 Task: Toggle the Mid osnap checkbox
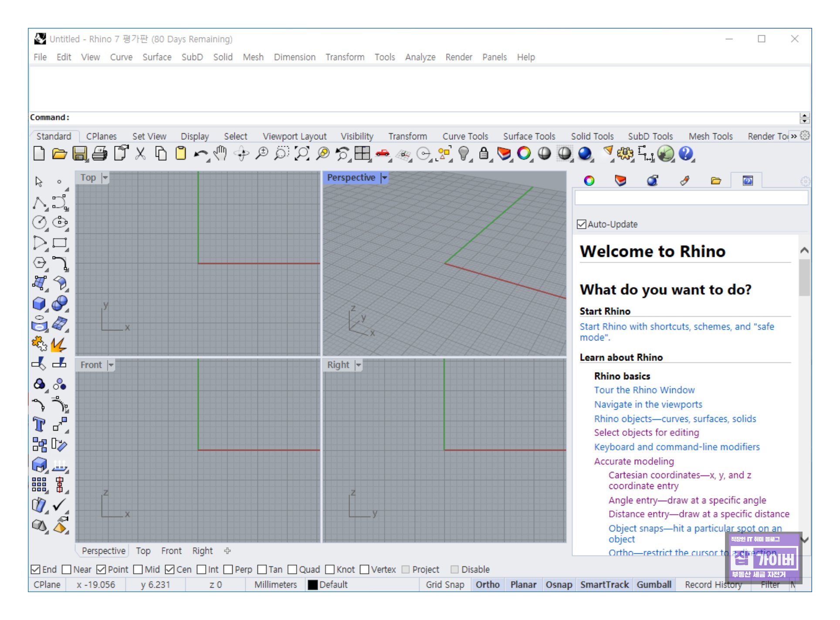coord(138,569)
